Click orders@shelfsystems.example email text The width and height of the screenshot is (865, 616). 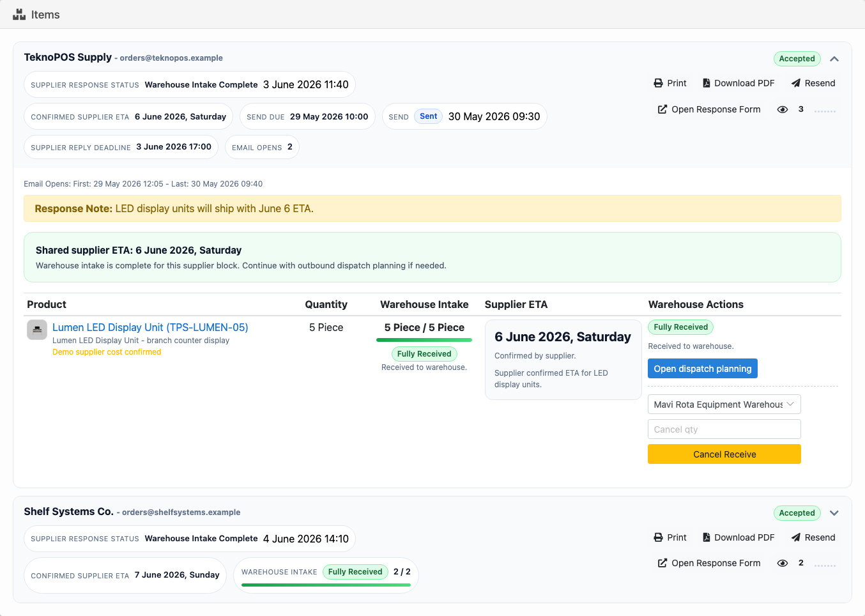pos(181,512)
